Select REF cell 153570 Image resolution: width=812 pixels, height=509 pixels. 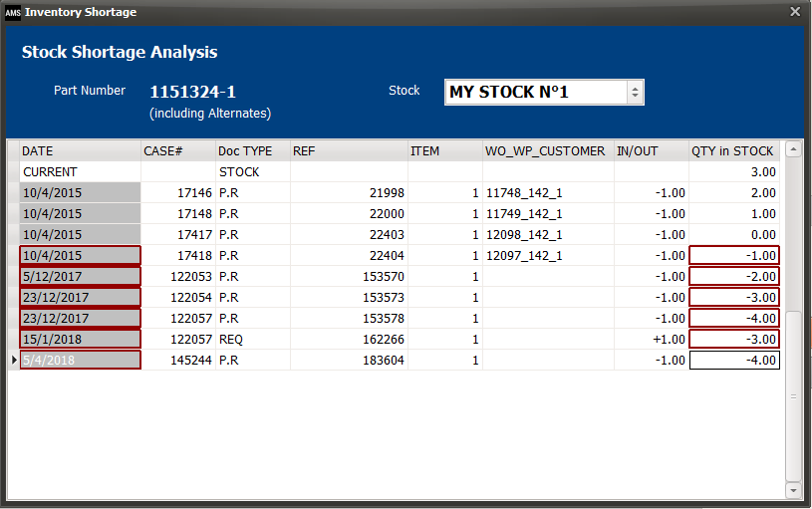[349, 277]
